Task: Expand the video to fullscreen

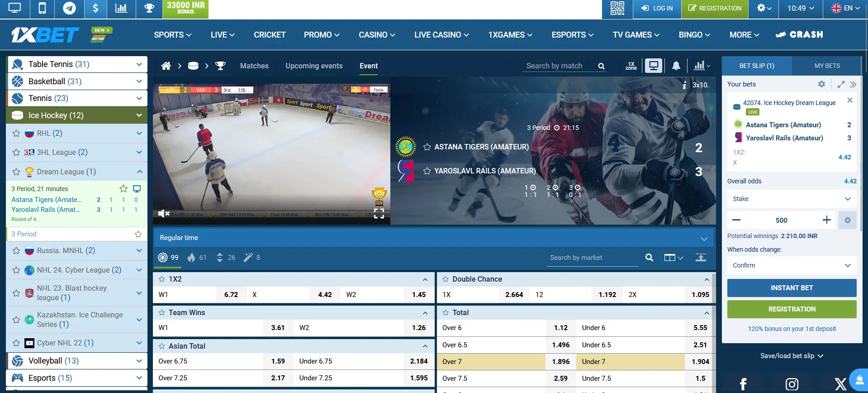Action: click(x=379, y=213)
